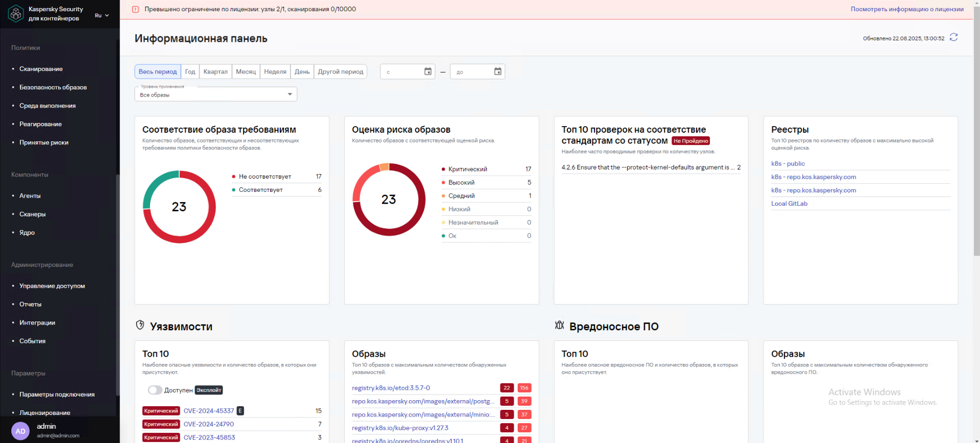
Task: Click the admin user name in the sidebar
Action: pos(46,426)
